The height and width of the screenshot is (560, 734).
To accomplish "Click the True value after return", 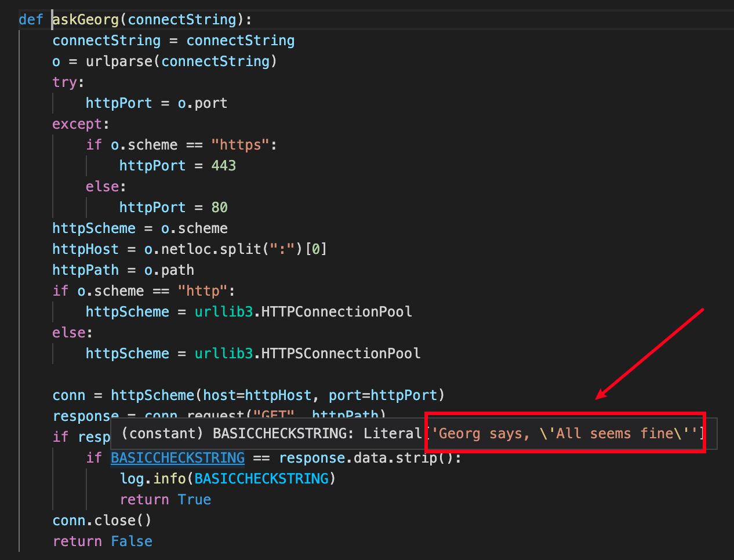I will click(194, 500).
